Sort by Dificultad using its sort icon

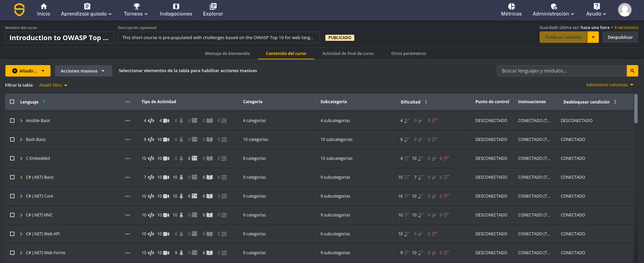coord(426,102)
